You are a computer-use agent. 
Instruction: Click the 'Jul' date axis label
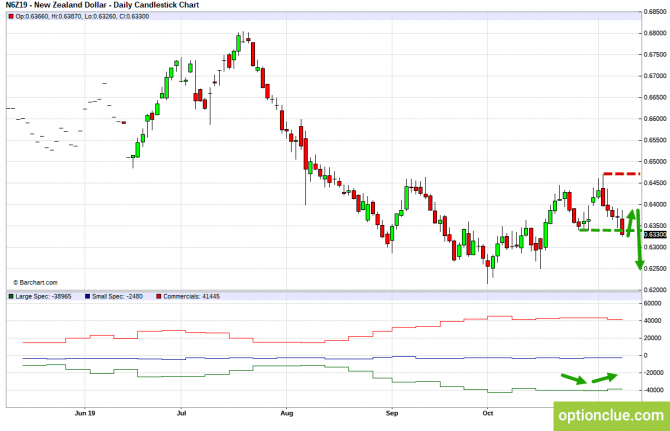point(181,413)
